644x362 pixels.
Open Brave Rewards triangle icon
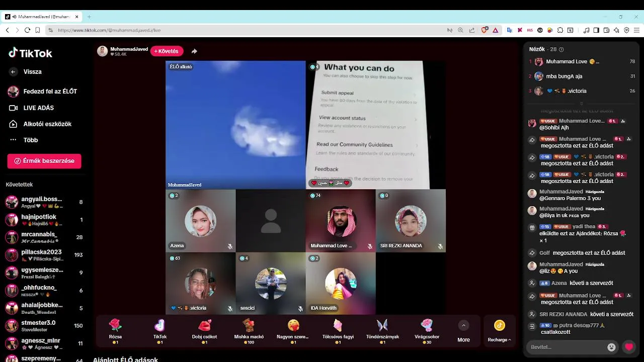point(496,30)
